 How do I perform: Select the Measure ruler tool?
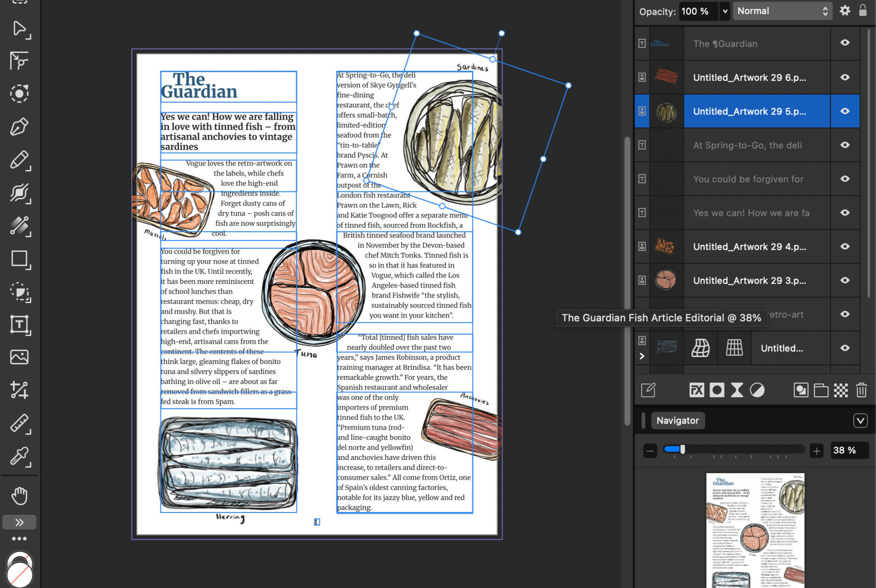point(20,423)
